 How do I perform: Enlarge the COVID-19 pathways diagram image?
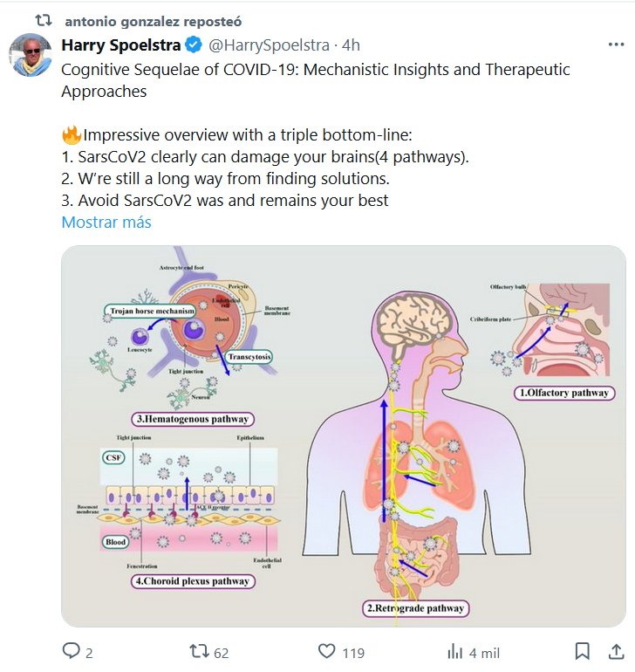(x=344, y=436)
